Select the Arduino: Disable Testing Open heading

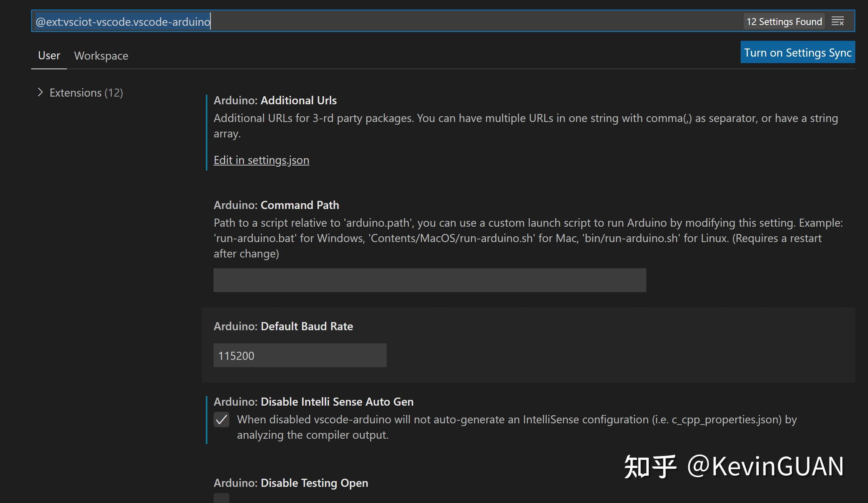click(290, 483)
